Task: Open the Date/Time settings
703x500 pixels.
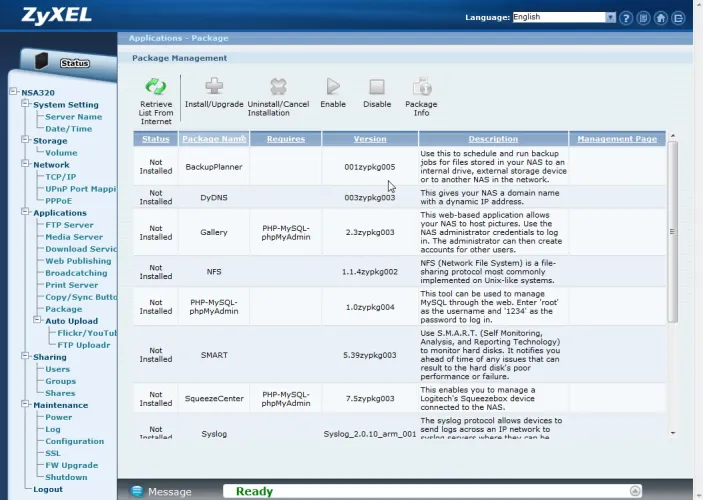Action: click(69, 129)
